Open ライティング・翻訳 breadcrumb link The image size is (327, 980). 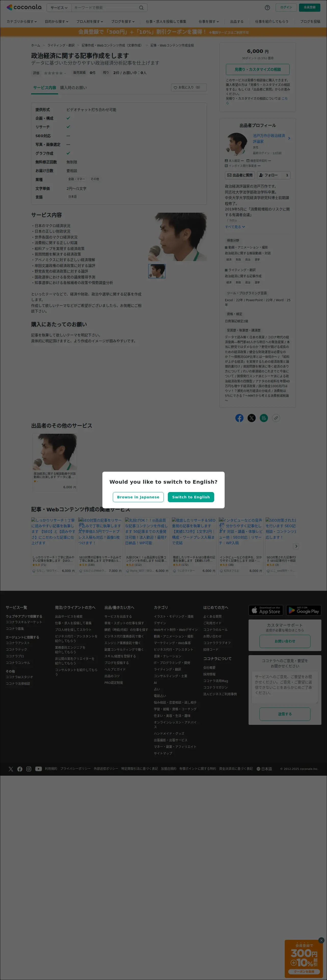[61, 45]
